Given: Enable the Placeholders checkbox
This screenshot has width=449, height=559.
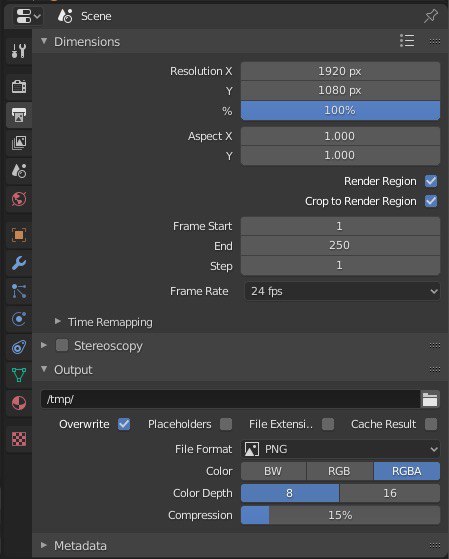Looking at the screenshot, I should [x=226, y=424].
